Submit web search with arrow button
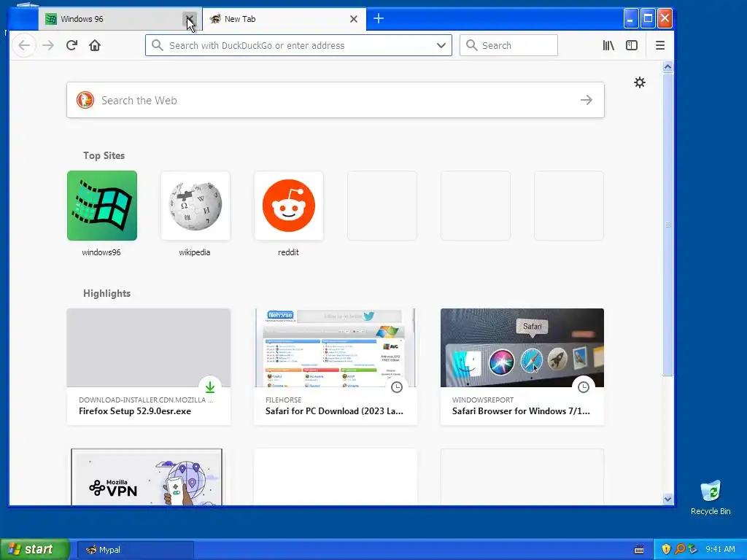Screen dimensions: 747x560 coord(587,100)
